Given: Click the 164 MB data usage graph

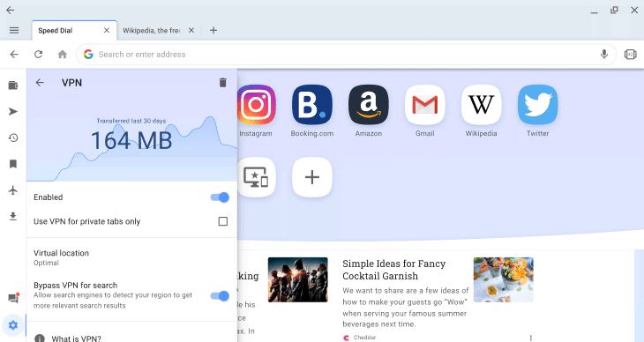Looking at the screenshot, I should [x=131, y=140].
